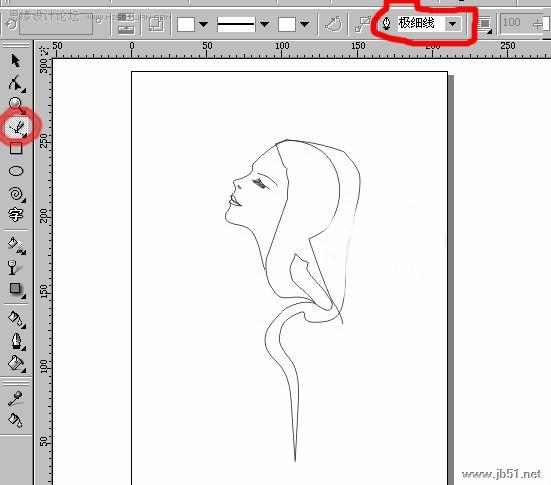Viewport: 551px width, 485px height.
Task: Click the connector nodes icon before outline width
Action: [362, 25]
